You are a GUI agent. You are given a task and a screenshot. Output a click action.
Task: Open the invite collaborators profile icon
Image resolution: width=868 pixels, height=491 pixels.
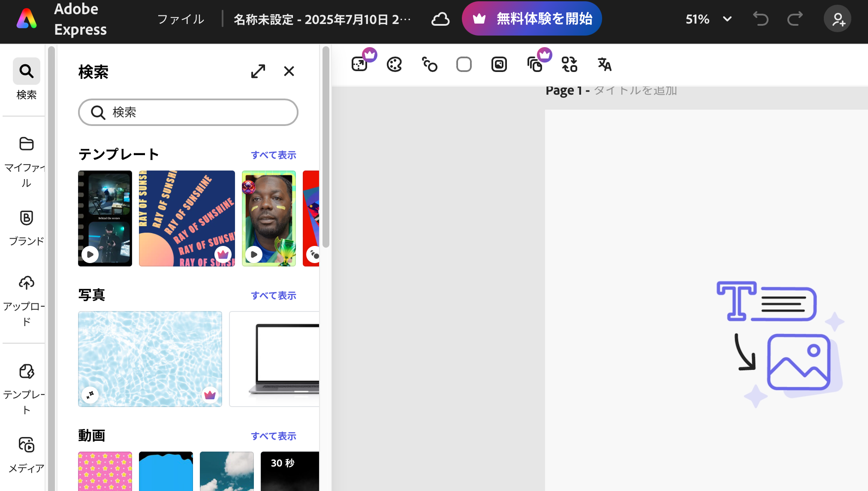(x=837, y=19)
